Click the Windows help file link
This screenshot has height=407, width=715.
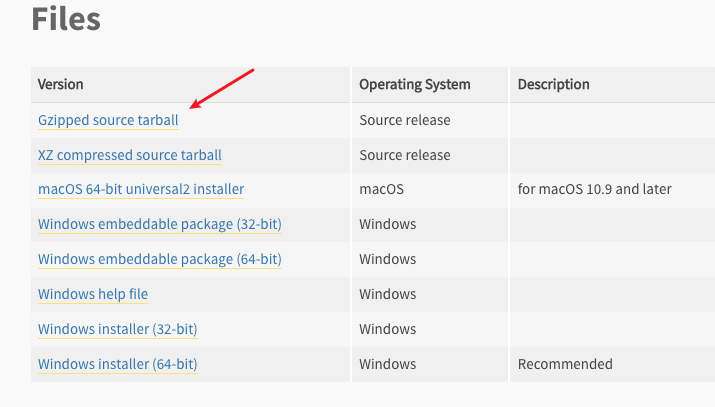click(x=93, y=294)
